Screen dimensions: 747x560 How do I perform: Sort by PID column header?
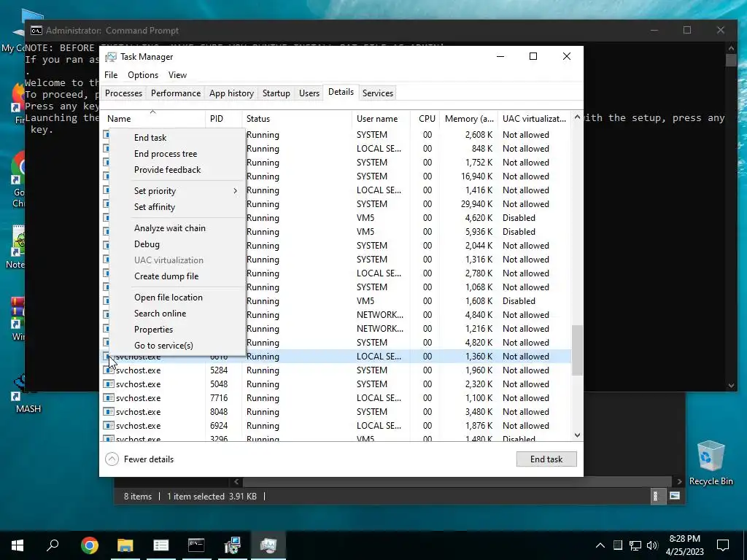coord(224,119)
